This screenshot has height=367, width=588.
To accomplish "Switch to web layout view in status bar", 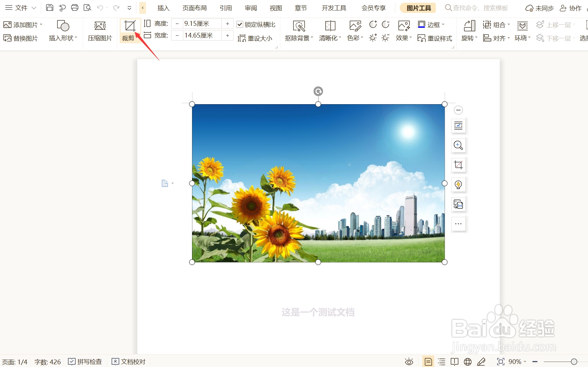I will pos(468,362).
